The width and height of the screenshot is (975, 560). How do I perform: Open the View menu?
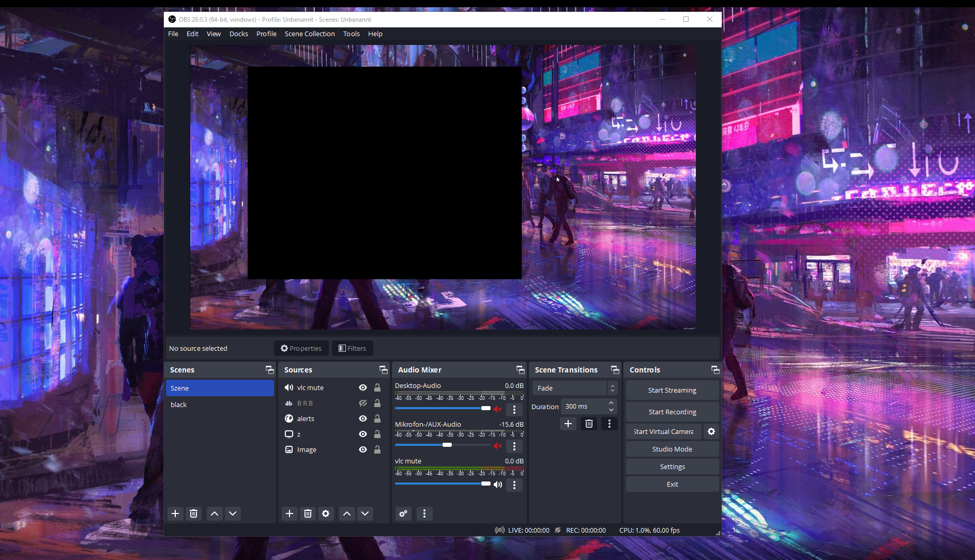214,34
